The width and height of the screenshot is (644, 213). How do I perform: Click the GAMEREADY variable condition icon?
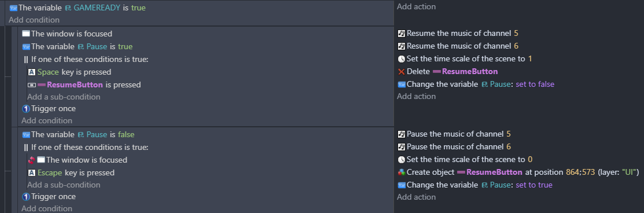pyautogui.click(x=13, y=8)
